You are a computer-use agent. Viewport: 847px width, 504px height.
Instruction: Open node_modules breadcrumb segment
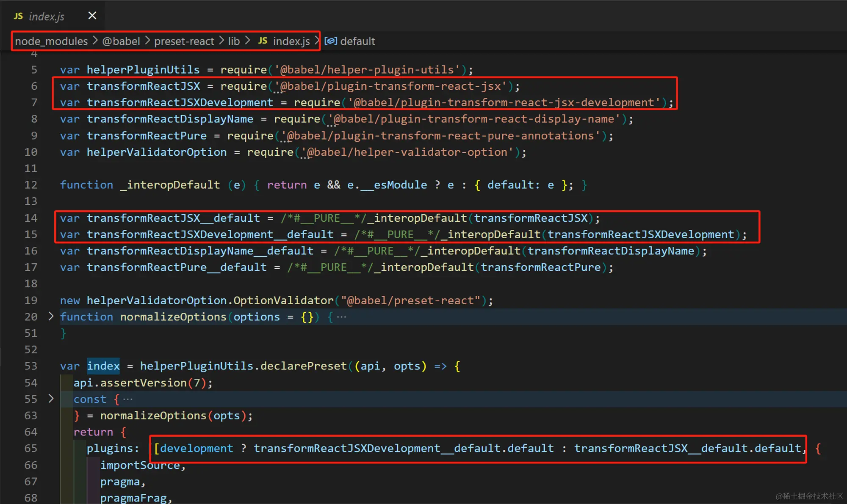tap(51, 41)
